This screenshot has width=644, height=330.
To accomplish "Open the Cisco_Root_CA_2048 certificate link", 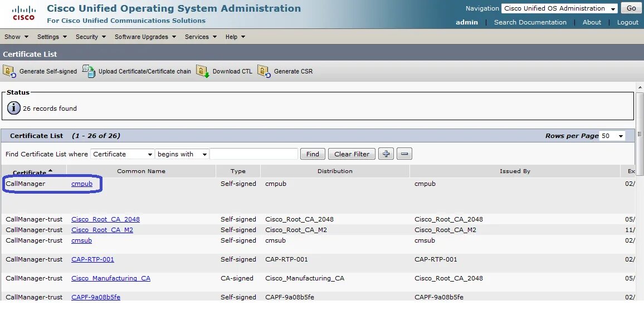I will point(105,219).
